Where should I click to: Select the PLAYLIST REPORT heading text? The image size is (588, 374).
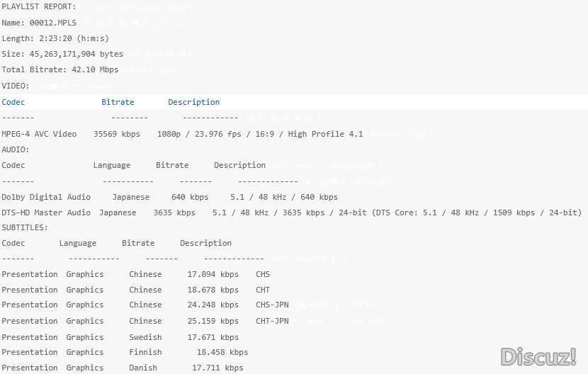[38, 7]
